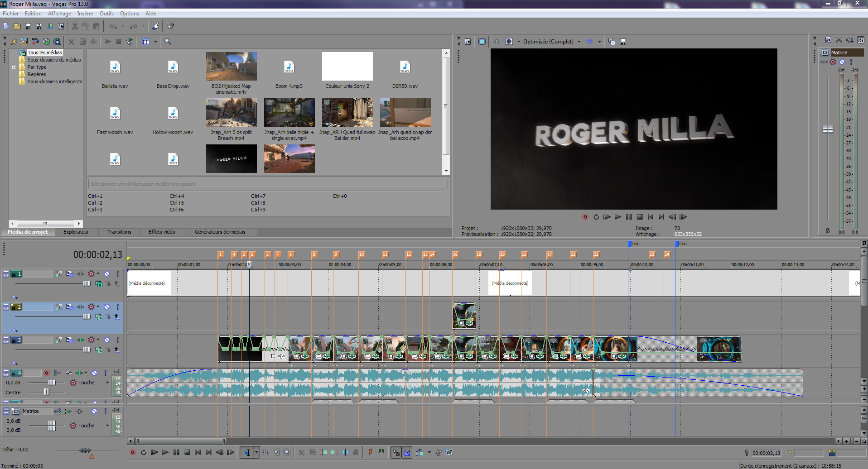Switch to the Générateurs de médias tab
The height and width of the screenshot is (469, 868).
pyautogui.click(x=220, y=232)
